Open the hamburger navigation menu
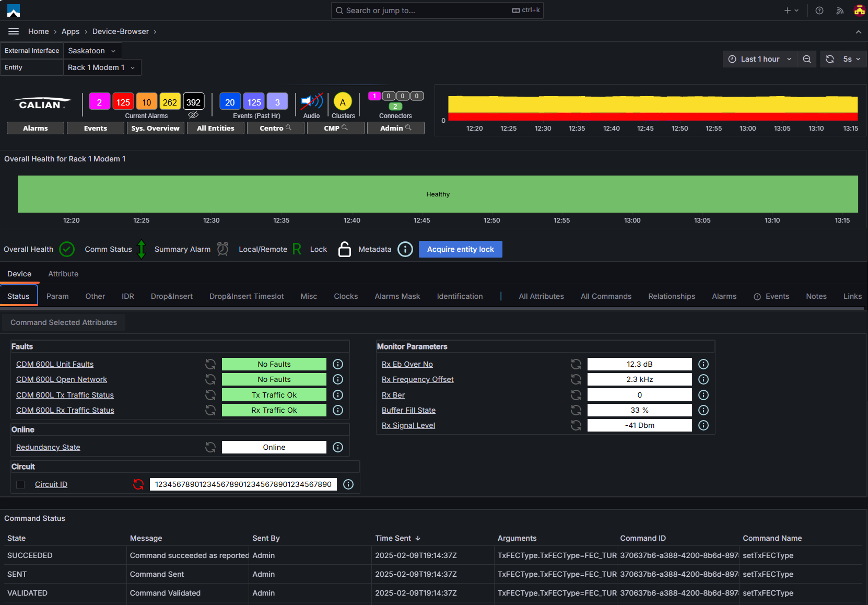868x605 pixels. point(14,31)
